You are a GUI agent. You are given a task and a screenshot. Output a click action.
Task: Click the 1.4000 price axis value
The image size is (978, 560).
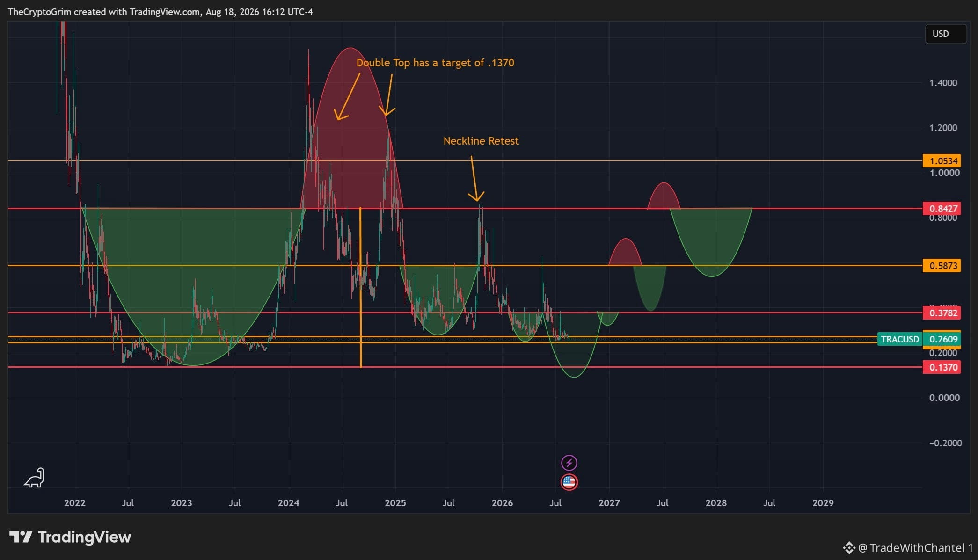tap(943, 83)
